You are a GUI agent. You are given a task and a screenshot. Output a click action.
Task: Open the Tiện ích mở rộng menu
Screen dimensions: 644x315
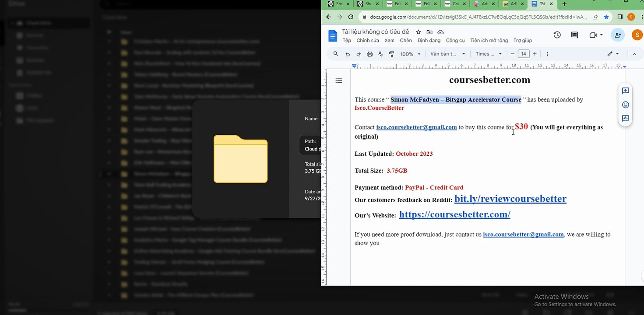pyautogui.click(x=489, y=40)
